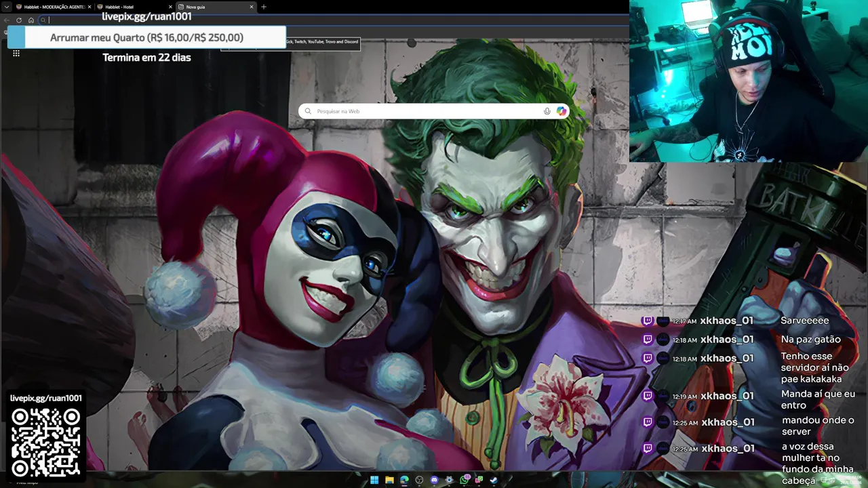Image resolution: width=868 pixels, height=488 pixels.
Task: Click the Pesquisar na Web search box
Action: coord(434,111)
